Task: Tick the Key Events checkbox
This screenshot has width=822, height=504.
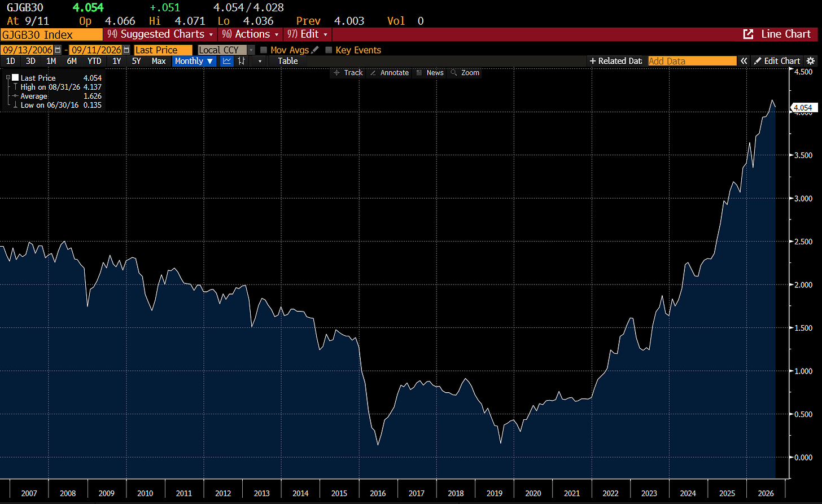Action: point(329,50)
